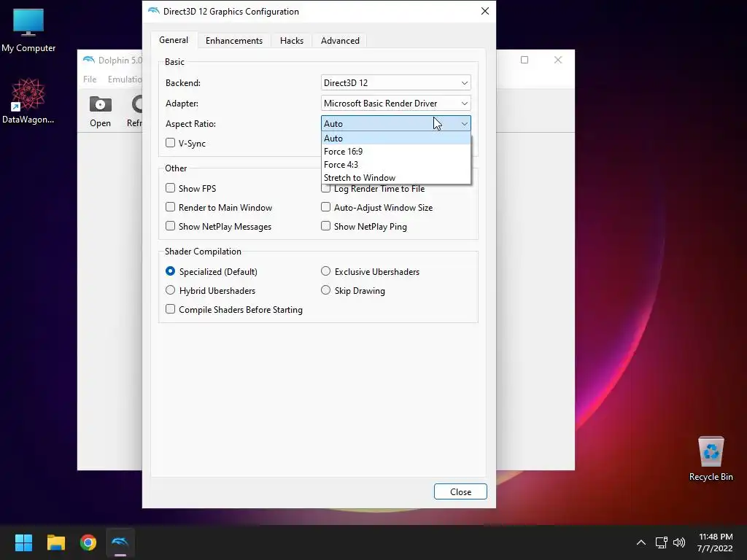
Task: Select the Skip Drawing option
Action: point(325,290)
